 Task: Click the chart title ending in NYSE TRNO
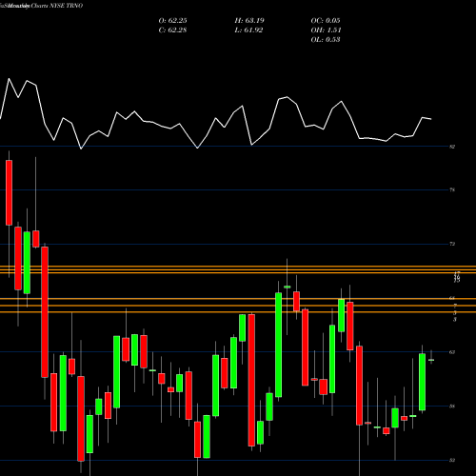42,6
